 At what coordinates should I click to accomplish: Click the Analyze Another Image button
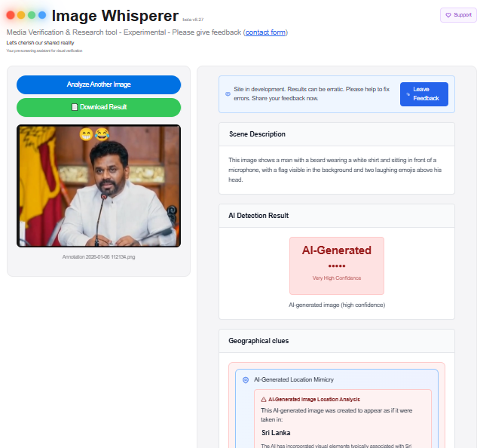99,84
